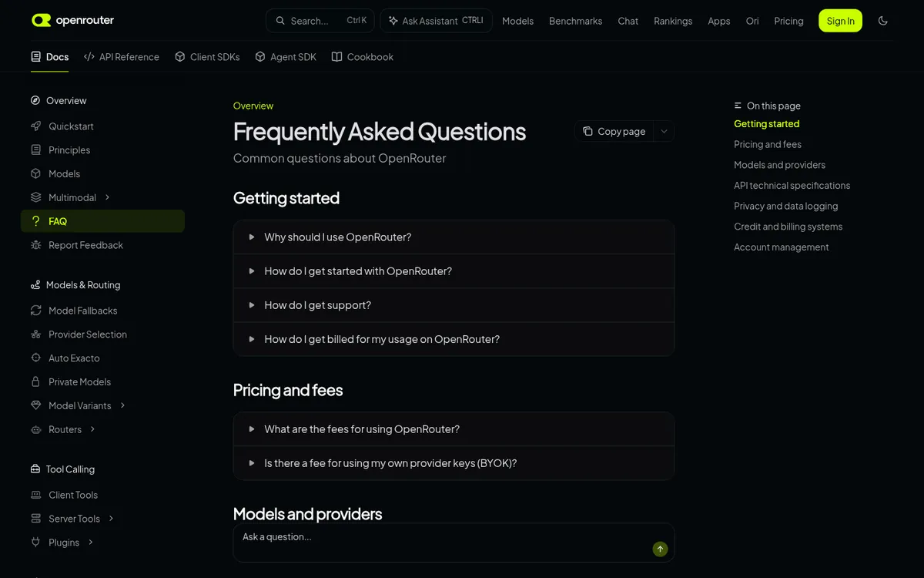Click the OpenRouter logo icon
The width and height of the screenshot is (924, 578).
coord(42,21)
